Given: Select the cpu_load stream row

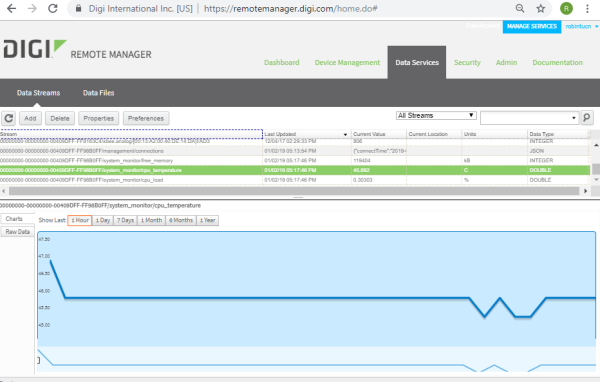Looking at the screenshot, I should pos(295,180).
